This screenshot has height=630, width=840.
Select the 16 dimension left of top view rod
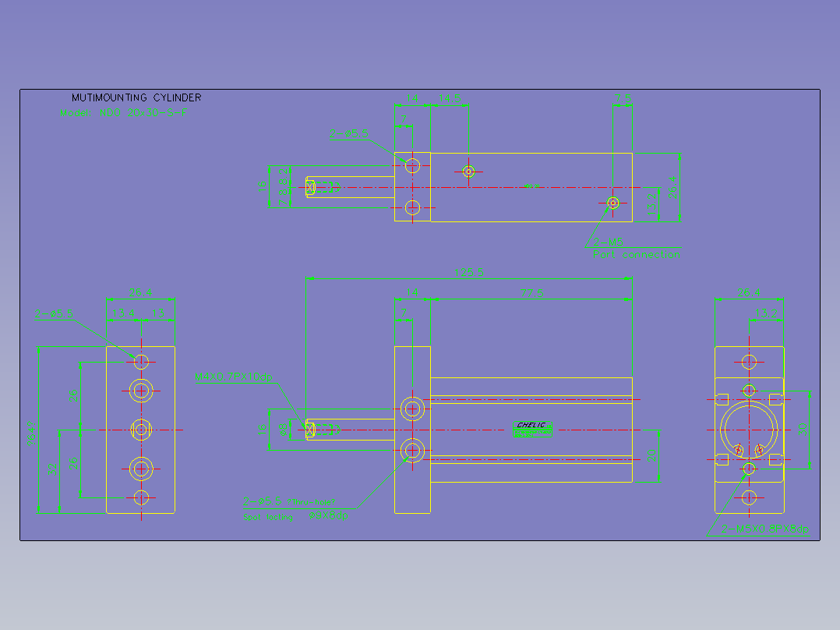262,186
